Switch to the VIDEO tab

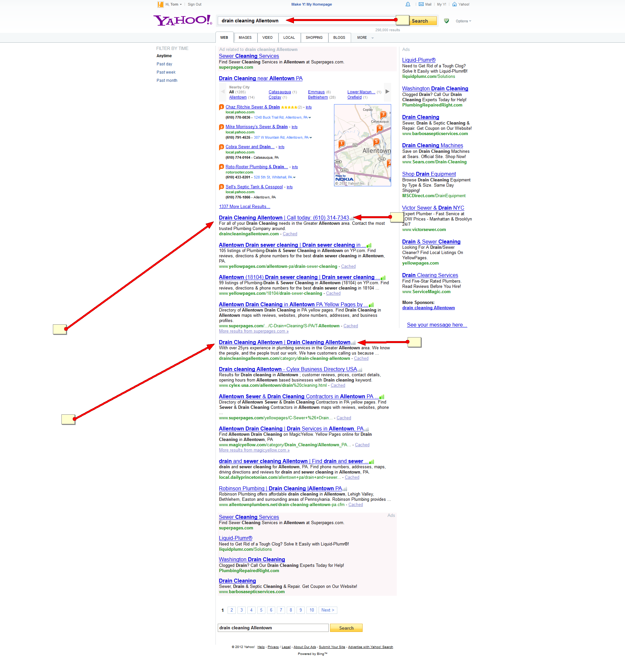click(x=268, y=38)
